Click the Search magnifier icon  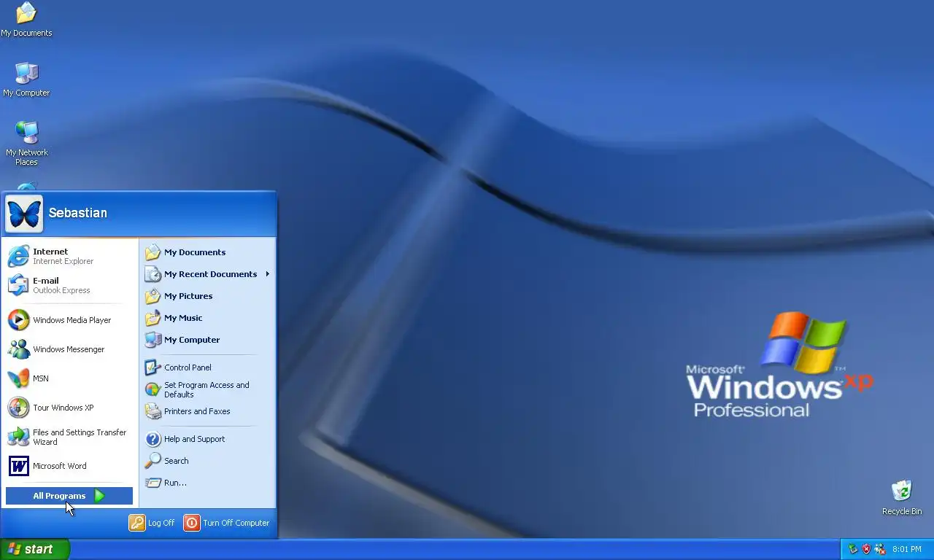[153, 461]
